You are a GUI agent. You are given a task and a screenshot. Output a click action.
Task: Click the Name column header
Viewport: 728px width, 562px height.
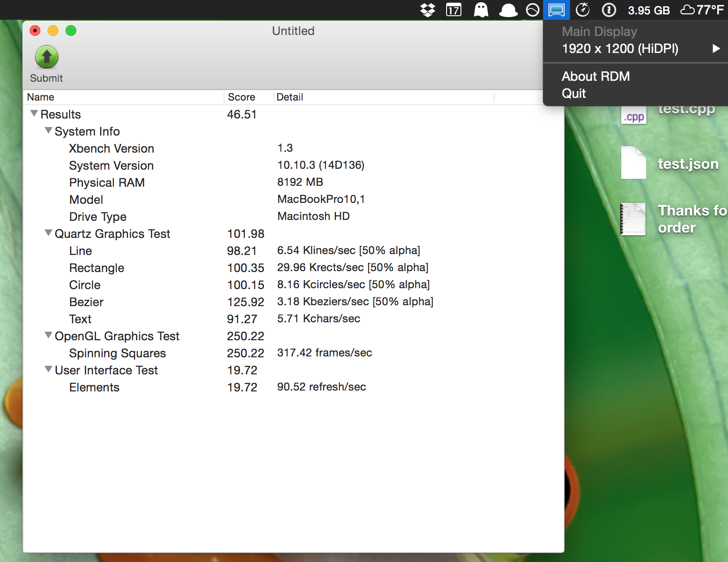pos(123,97)
